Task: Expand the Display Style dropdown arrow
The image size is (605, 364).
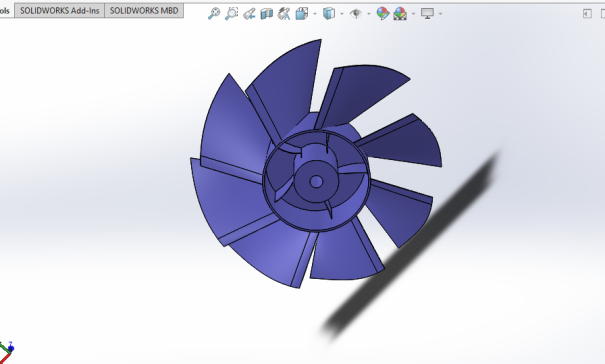Action: tap(342, 14)
